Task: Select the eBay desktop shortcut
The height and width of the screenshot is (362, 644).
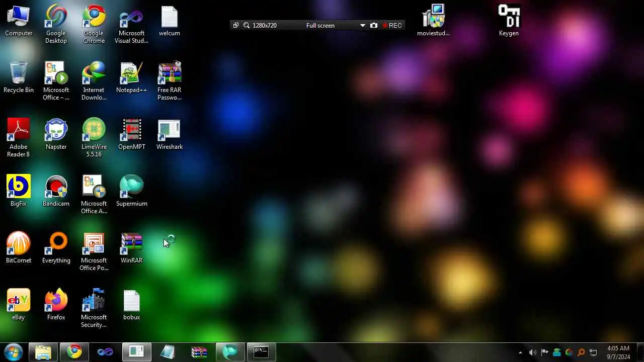Action: 19,305
